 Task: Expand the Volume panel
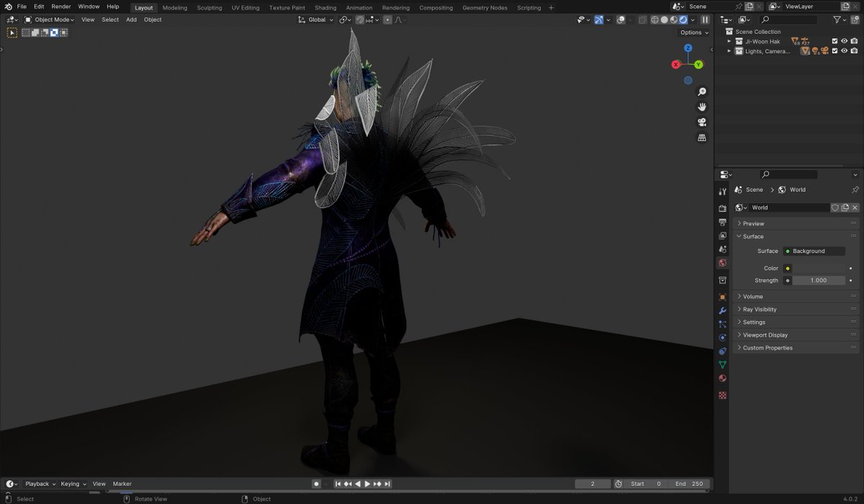[x=795, y=297]
